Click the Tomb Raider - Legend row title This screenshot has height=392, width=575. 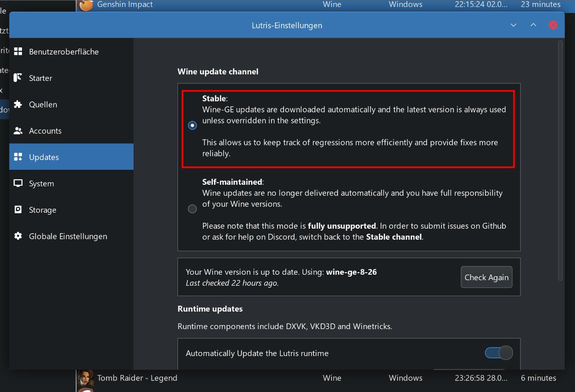(x=137, y=378)
